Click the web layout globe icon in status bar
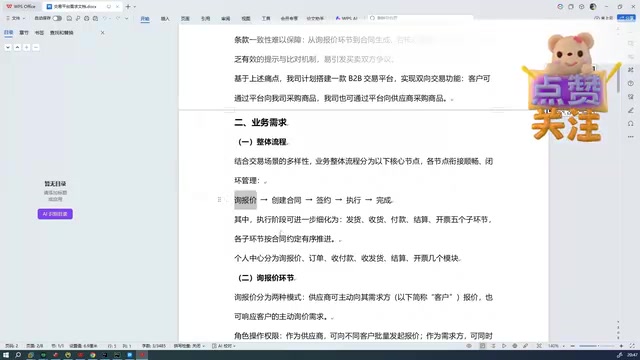The width and height of the screenshot is (640, 360). 515,346
